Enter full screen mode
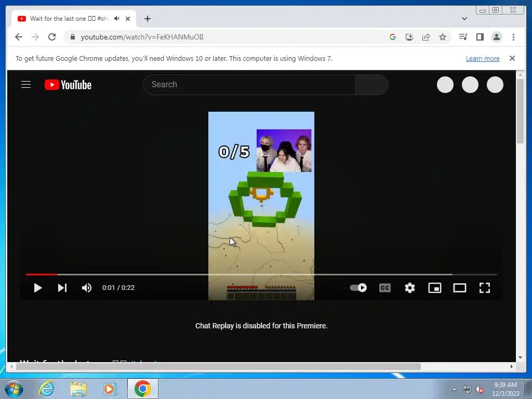This screenshot has width=532, height=399. pos(485,288)
